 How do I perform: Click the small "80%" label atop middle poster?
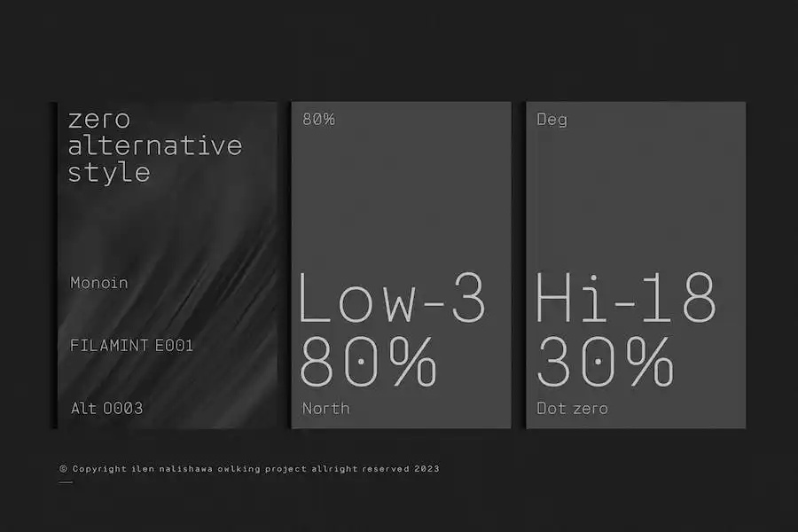318,119
